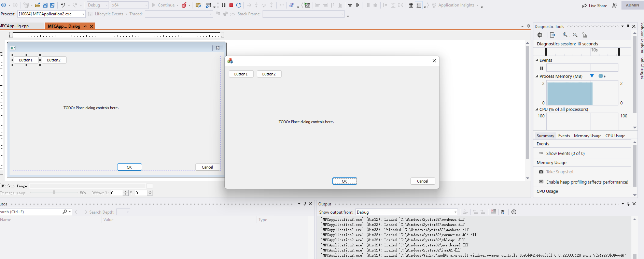The width and height of the screenshot is (644, 259).
Task: Click the Transparency slider handle
Action: point(54,192)
